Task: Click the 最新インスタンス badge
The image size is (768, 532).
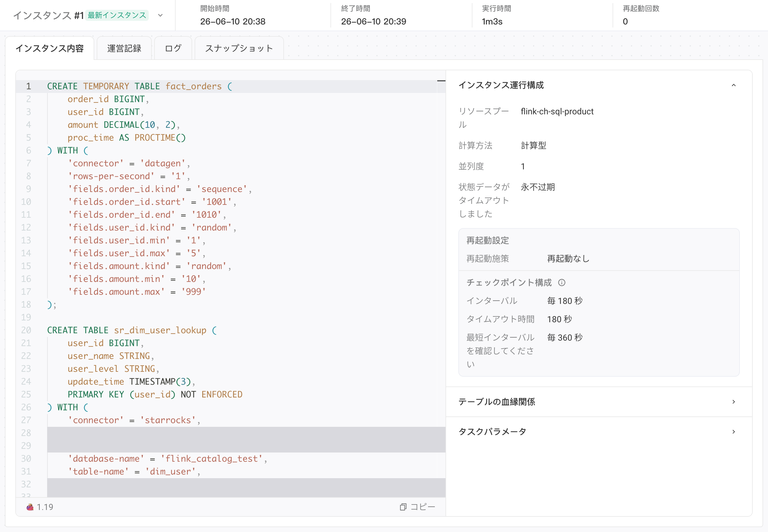Action: 117,15
